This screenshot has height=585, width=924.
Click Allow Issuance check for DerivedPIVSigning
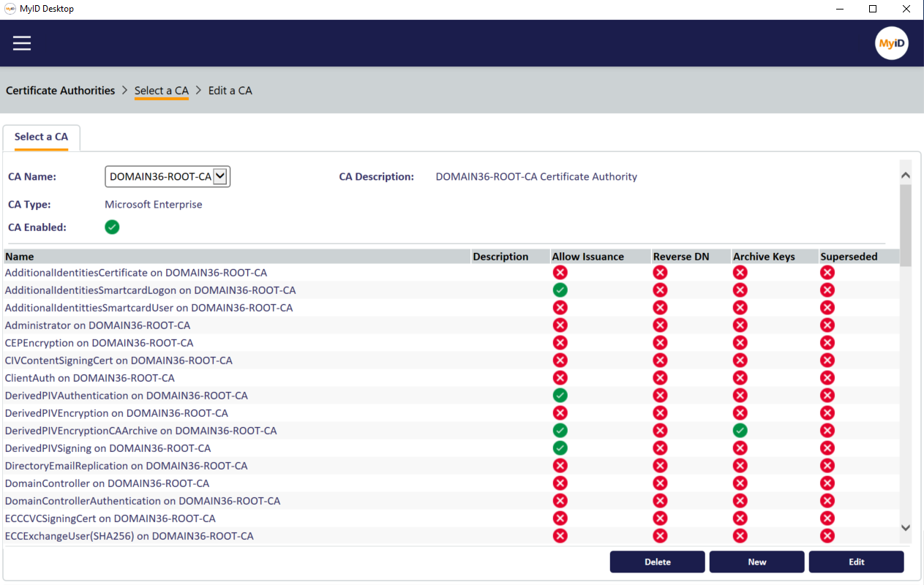[560, 448]
